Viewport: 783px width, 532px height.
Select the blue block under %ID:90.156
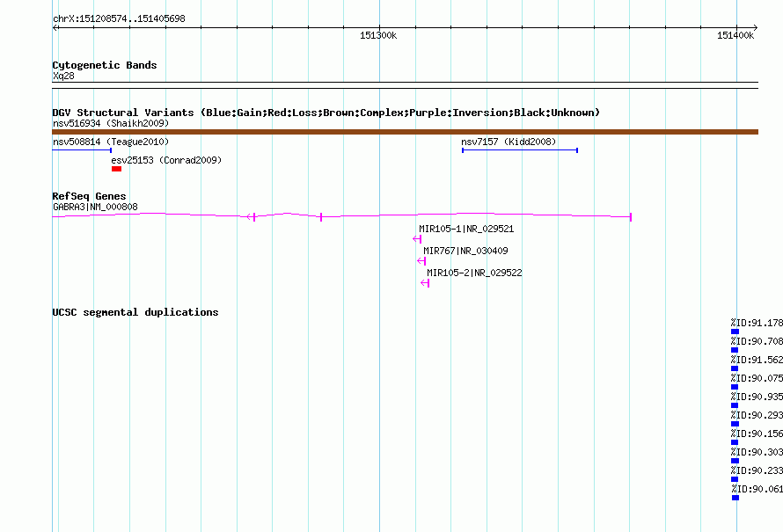(x=734, y=442)
